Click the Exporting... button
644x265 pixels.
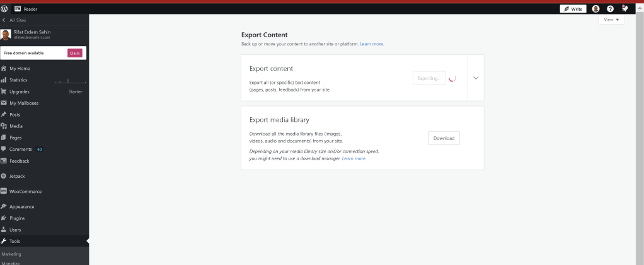pos(429,78)
